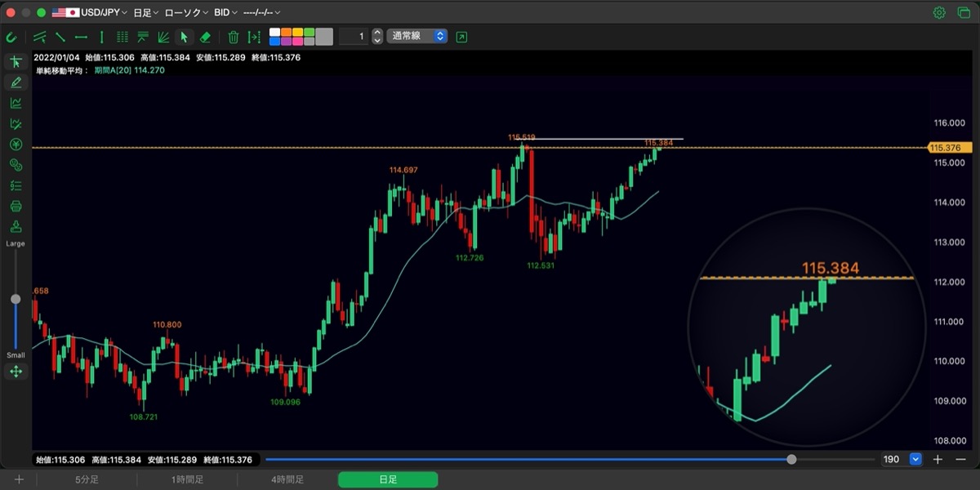This screenshot has height=490, width=980.
Task: Open the candle count 190 dropdown arrow
Action: 915,460
